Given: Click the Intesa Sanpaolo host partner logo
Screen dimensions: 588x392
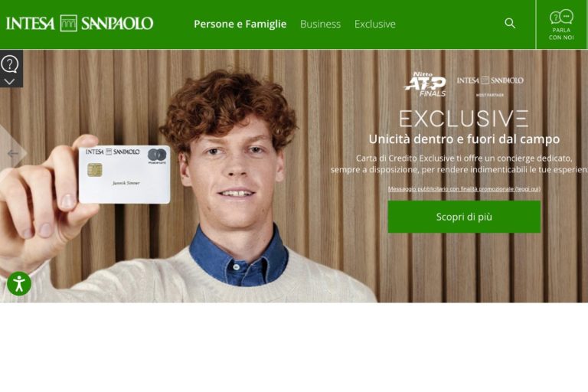Looking at the screenshot, I should click(x=490, y=84).
